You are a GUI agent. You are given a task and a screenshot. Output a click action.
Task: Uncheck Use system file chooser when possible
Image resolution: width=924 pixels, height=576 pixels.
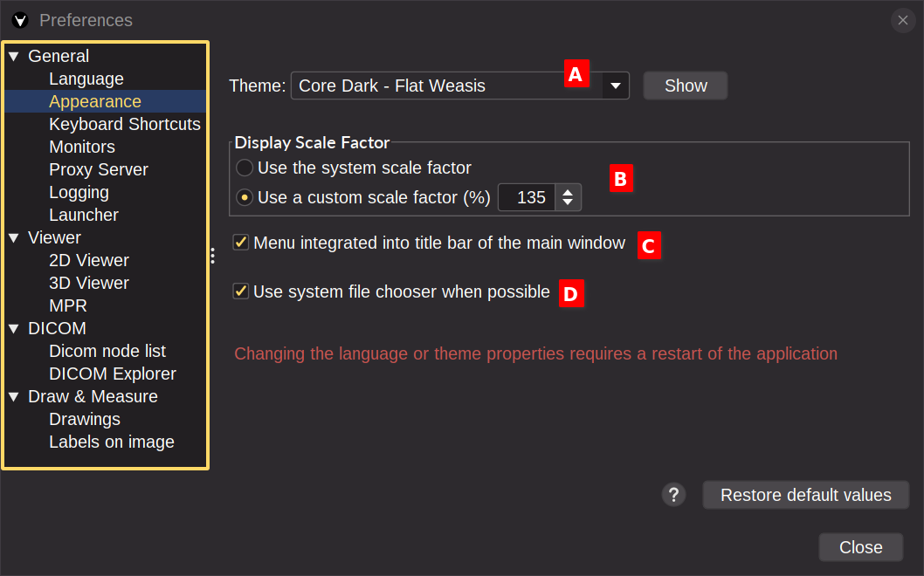coord(240,291)
